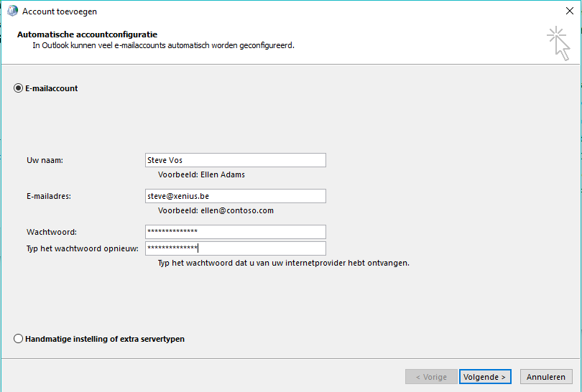Cancel setup with the Annuleren button

pyautogui.click(x=546, y=377)
